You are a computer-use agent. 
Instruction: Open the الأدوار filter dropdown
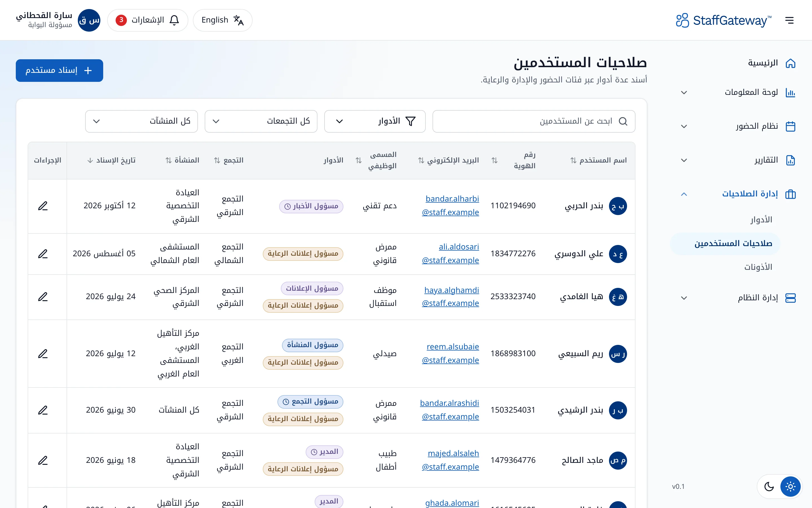375,121
